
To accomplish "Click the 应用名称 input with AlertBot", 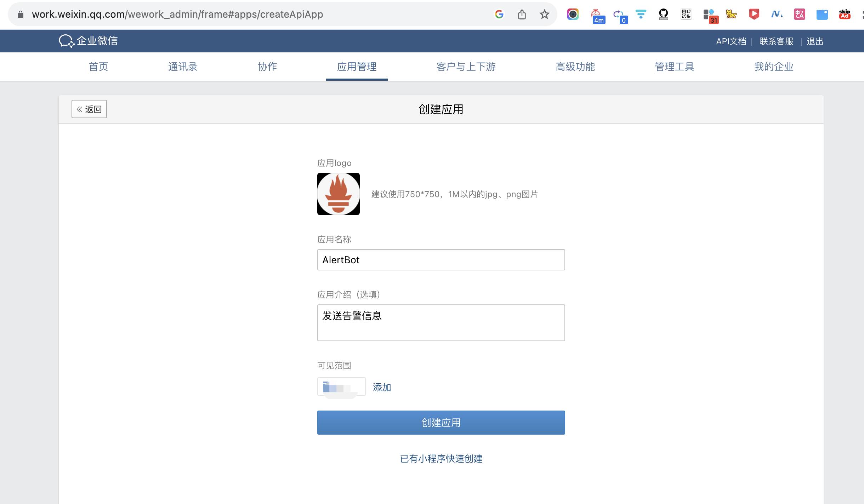I will click(x=441, y=260).
